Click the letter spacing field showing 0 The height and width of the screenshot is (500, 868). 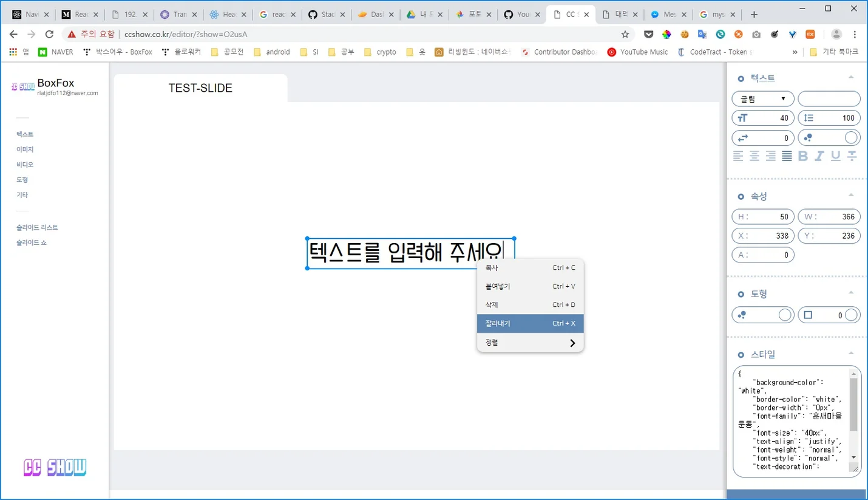pos(763,138)
